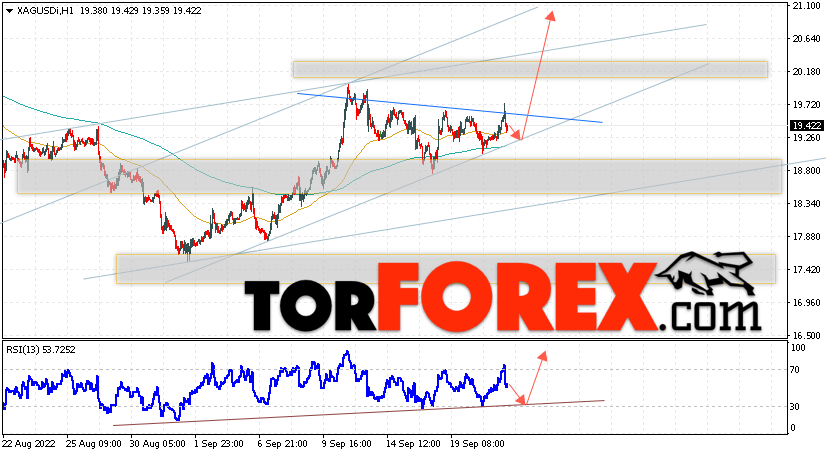Viewport: 828px width, 455px height.
Task: Select the 18.340 price axis label
Action: (x=806, y=204)
